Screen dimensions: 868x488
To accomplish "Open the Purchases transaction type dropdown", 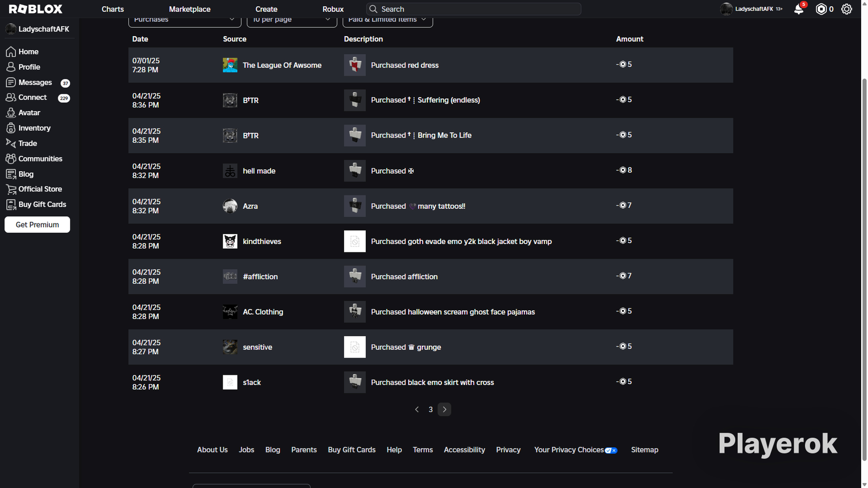I will point(185,20).
